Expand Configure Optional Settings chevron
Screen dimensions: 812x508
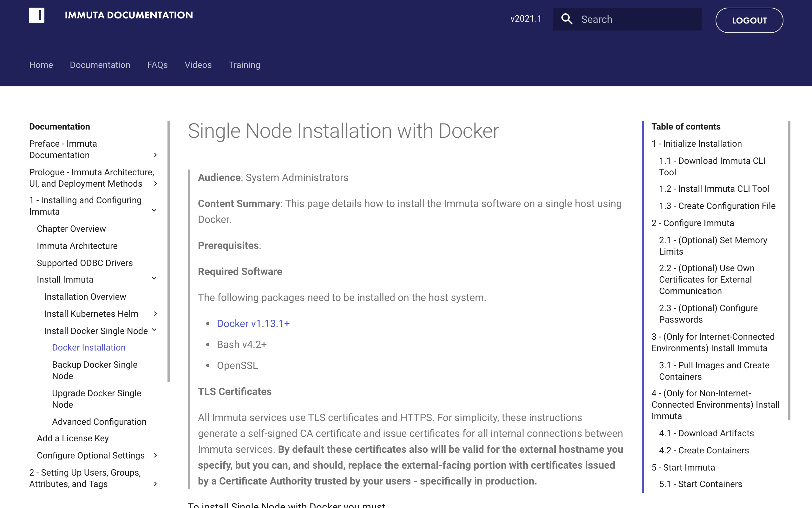155,455
